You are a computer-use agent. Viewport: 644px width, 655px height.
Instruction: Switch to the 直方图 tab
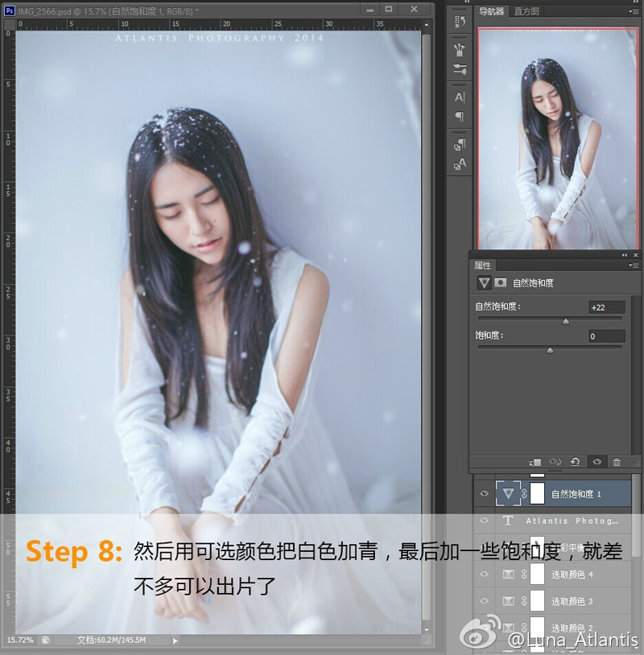(x=526, y=11)
